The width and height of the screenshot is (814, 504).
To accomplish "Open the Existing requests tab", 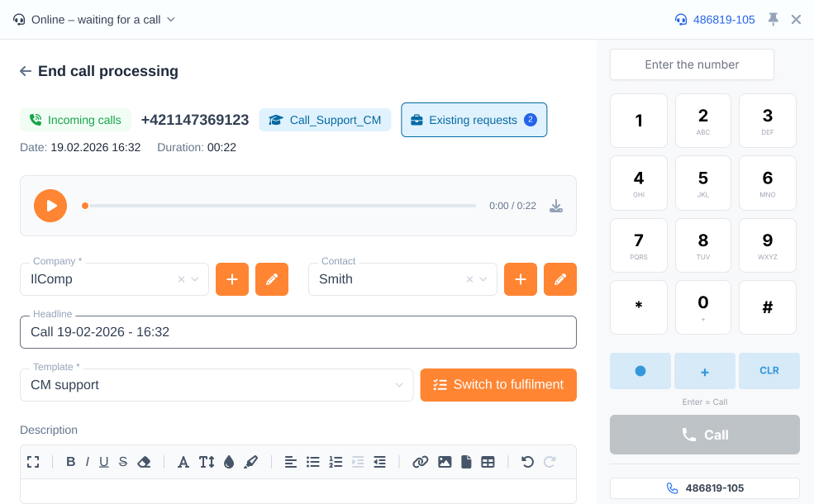I will [474, 120].
